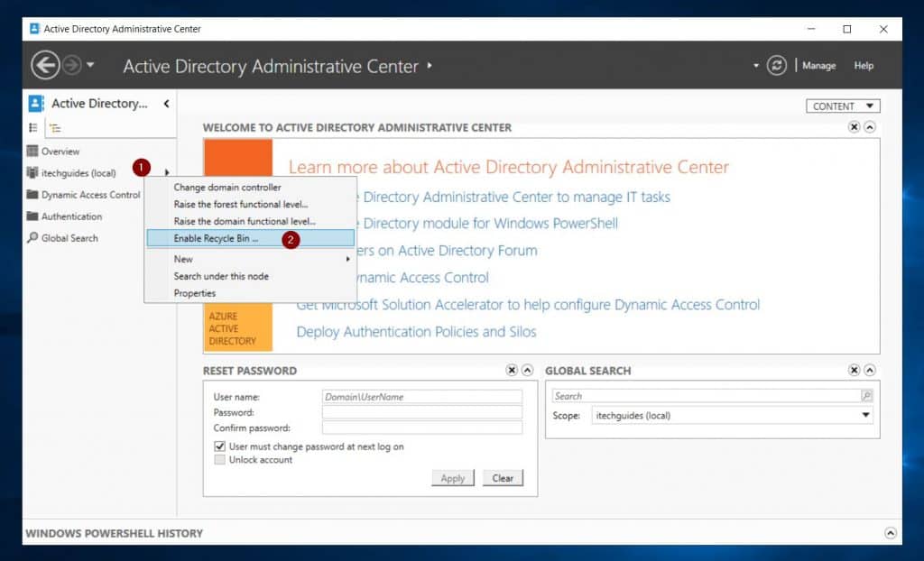Select Dynamic Access Control node
The width and height of the screenshot is (924, 561).
pyautogui.click(x=90, y=195)
